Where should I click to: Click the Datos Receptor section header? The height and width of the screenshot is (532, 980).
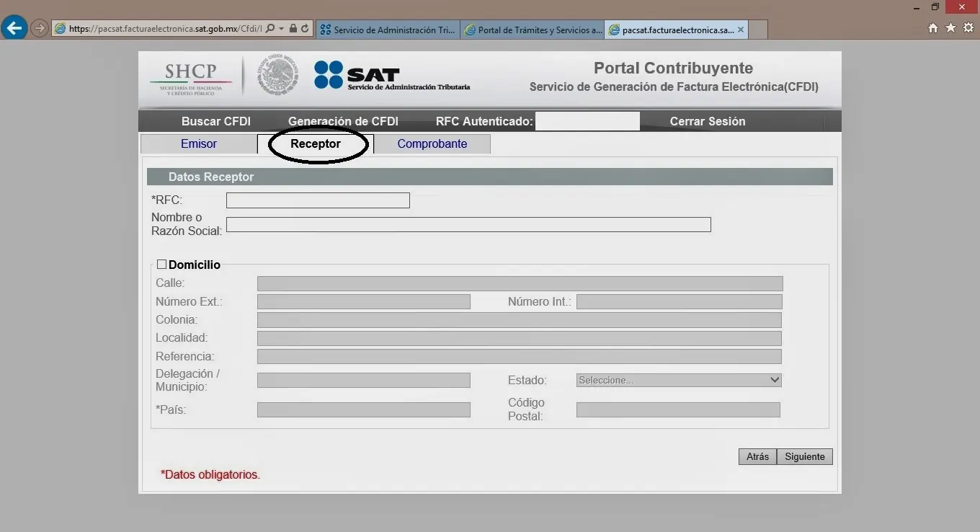pos(490,177)
